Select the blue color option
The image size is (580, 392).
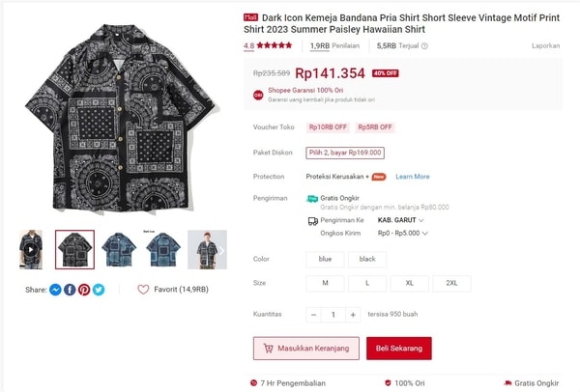click(325, 260)
